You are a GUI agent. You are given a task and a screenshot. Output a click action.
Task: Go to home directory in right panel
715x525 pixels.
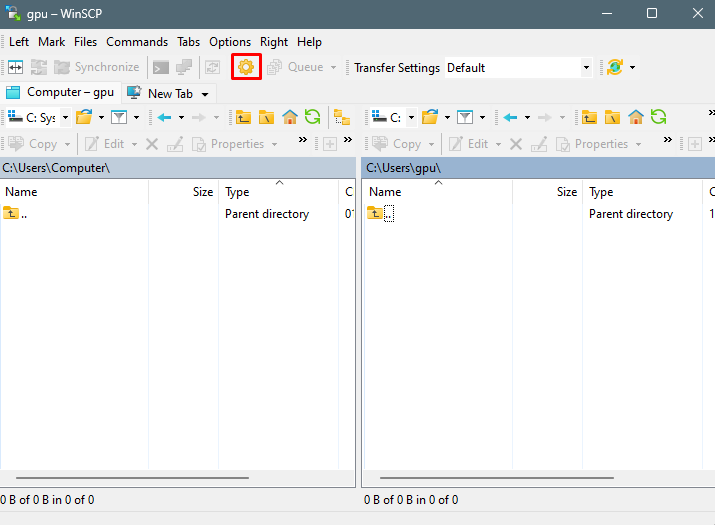[636, 117]
